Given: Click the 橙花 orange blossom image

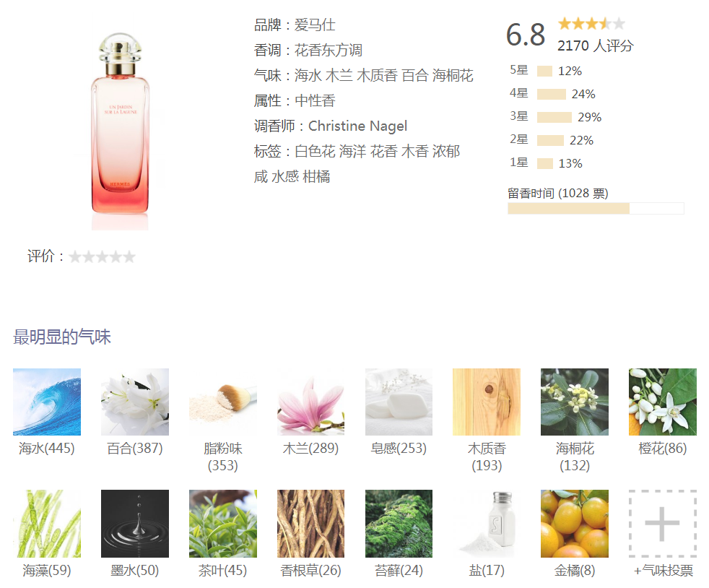Looking at the screenshot, I should [662, 402].
